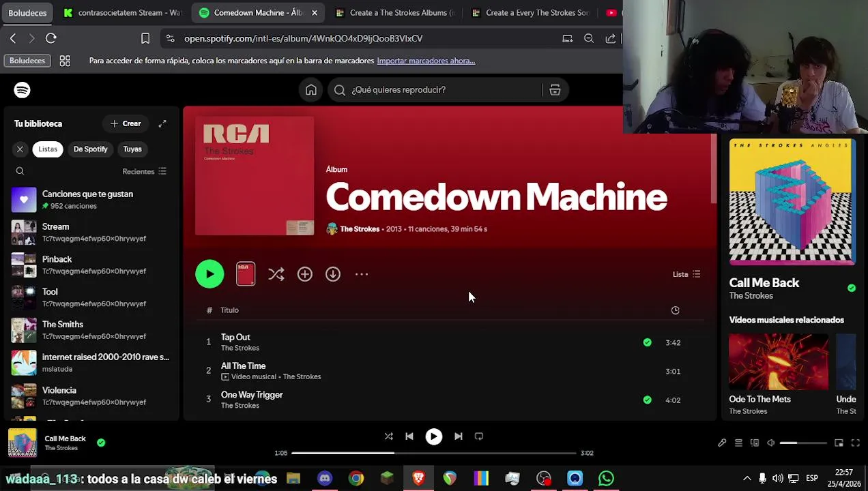Open the Boludeces bookmarks folder
Image resolution: width=868 pixels, height=491 pixels.
pyautogui.click(x=27, y=61)
